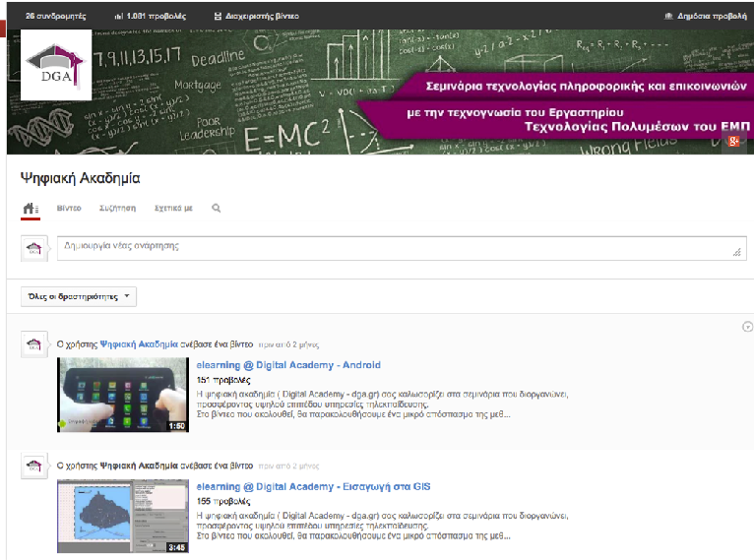This screenshot has width=754, height=560.
Task: Click the DGA channel logo avatar
Action: pyautogui.click(x=56, y=65)
